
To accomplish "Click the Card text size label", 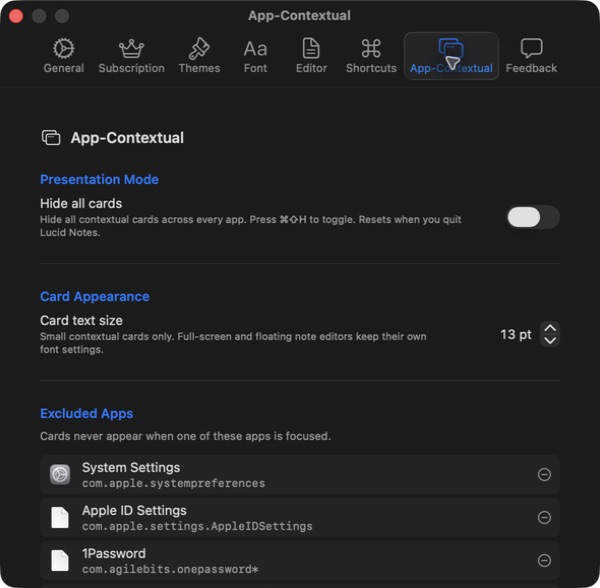I will (82, 321).
